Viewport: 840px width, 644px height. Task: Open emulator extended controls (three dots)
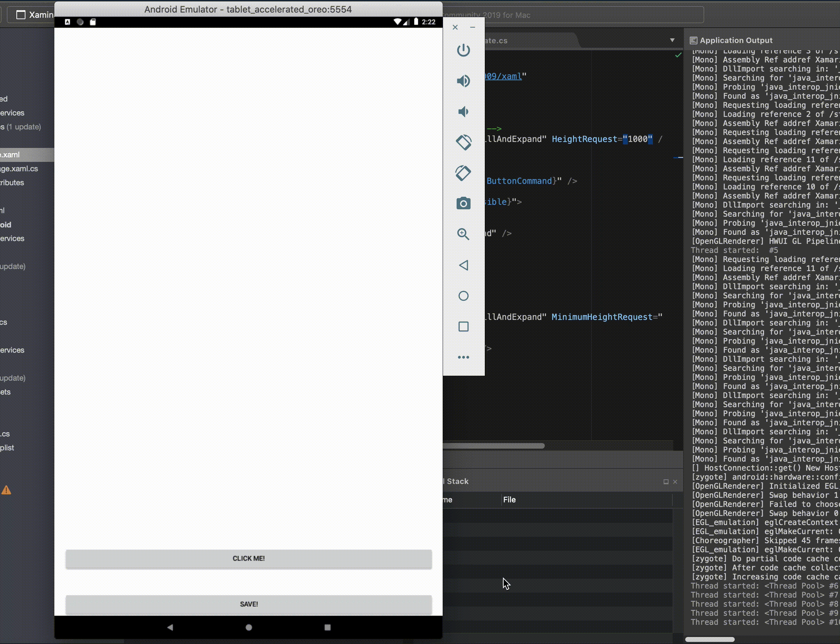(464, 357)
